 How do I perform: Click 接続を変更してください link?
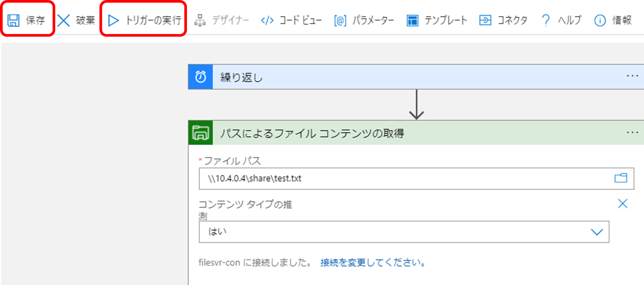373,262
